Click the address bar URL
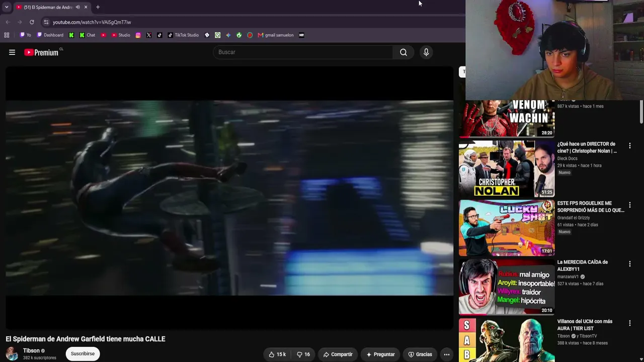 (x=92, y=22)
